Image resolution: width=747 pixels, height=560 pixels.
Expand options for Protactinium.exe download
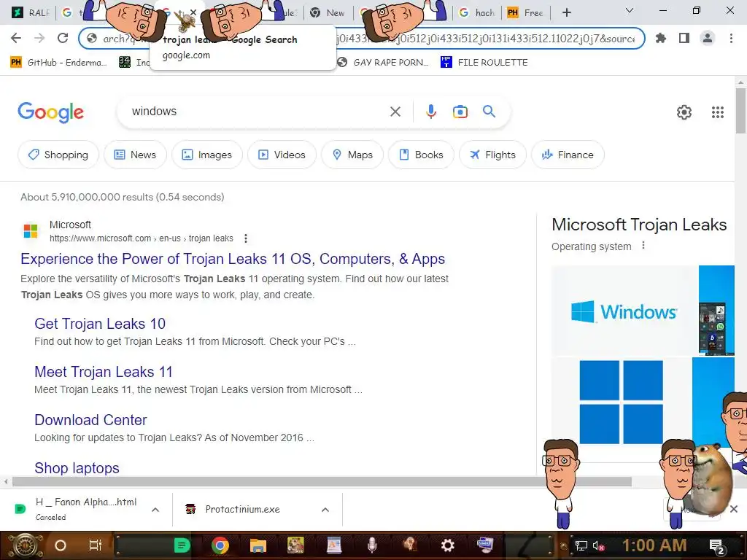click(x=325, y=510)
